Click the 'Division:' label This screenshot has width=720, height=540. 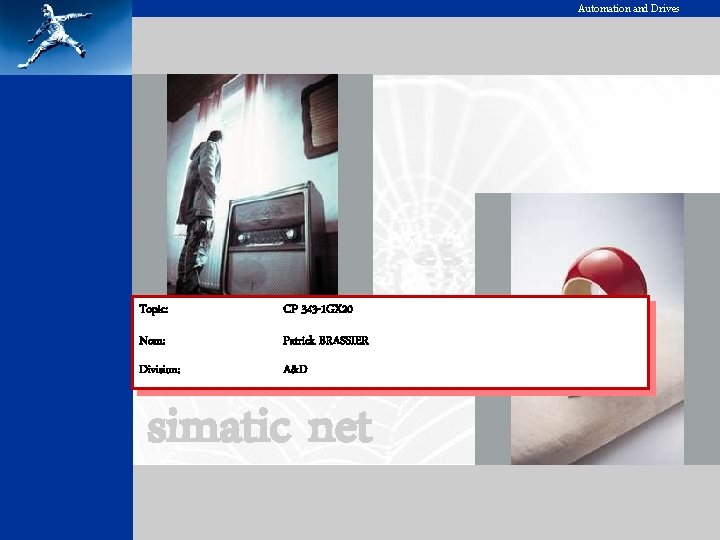click(x=159, y=370)
